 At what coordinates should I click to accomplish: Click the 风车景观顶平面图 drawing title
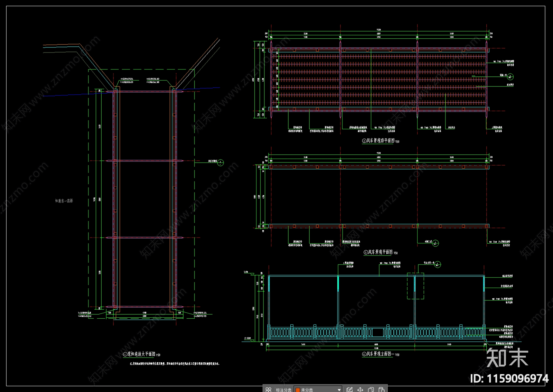[x=380, y=141]
